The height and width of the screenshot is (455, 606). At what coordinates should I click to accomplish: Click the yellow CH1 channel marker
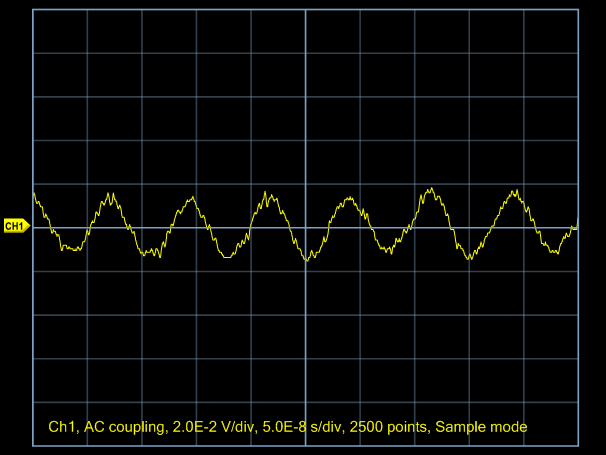[x=17, y=226]
